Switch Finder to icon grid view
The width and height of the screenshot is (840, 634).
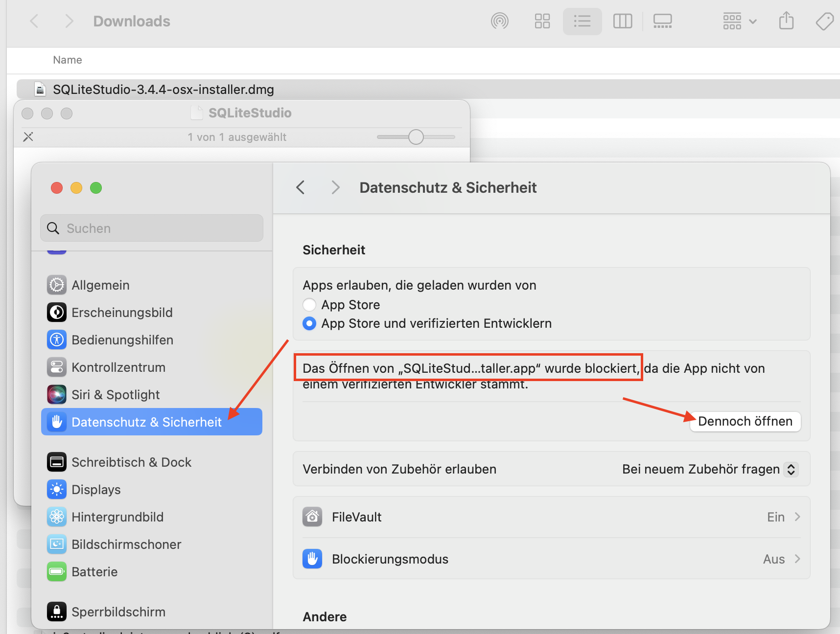pyautogui.click(x=542, y=21)
